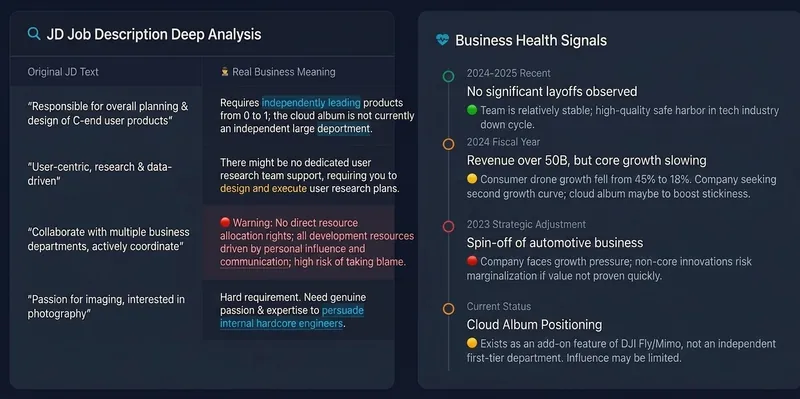Image resolution: width=800 pixels, height=399 pixels.
Task: Select the 2024-2025 Recent timeline marker circle
Action: tap(448, 77)
